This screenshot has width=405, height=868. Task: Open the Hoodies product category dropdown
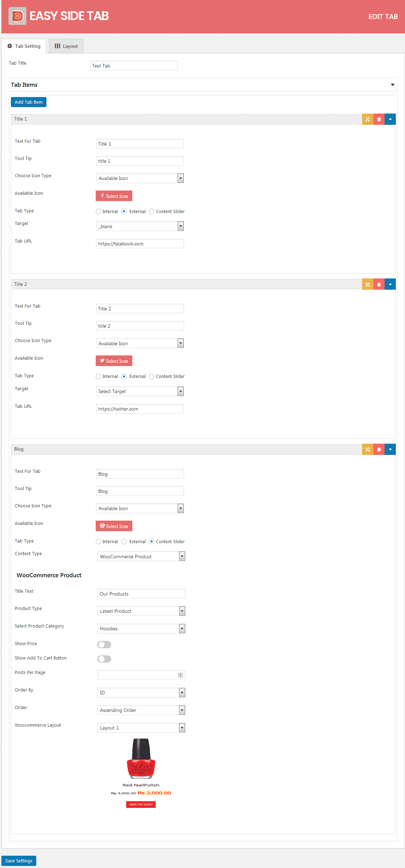[141, 629]
